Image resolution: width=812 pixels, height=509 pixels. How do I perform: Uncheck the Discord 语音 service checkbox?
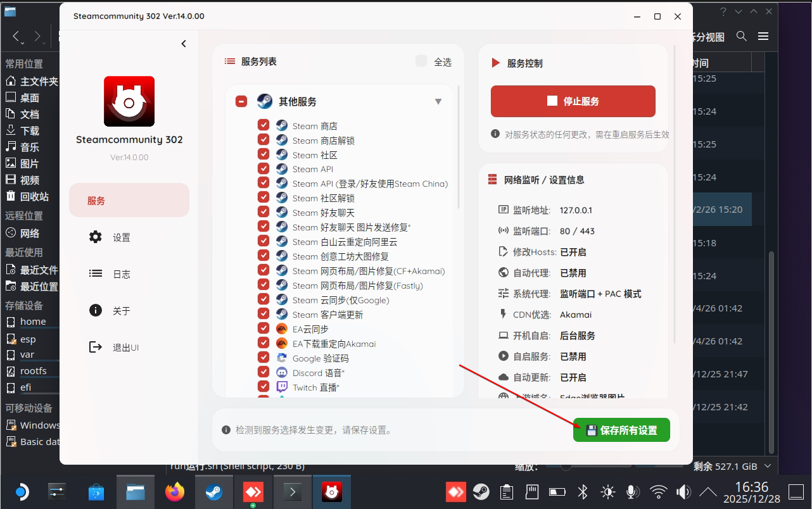(x=263, y=373)
